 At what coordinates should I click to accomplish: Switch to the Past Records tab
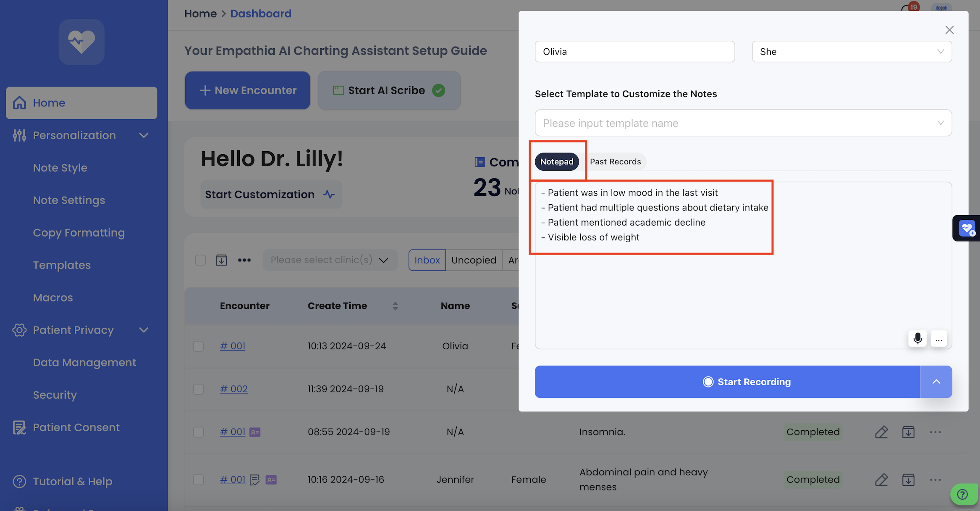[615, 162]
